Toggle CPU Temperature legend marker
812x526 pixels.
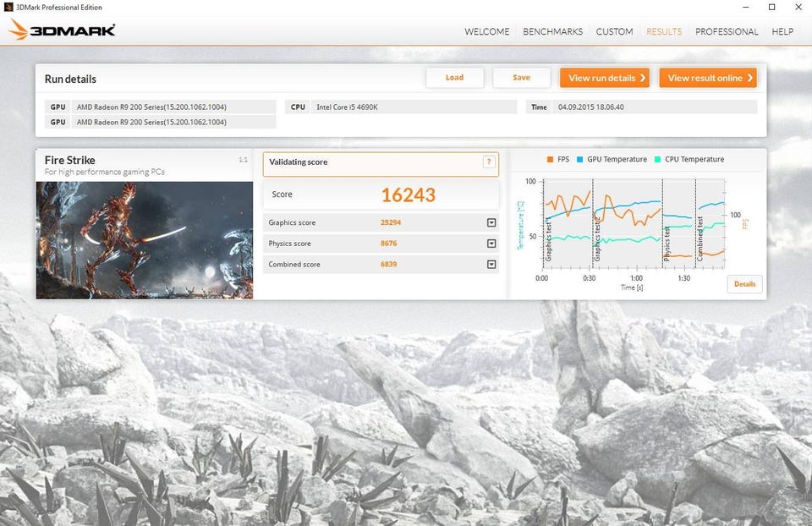(x=658, y=160)
